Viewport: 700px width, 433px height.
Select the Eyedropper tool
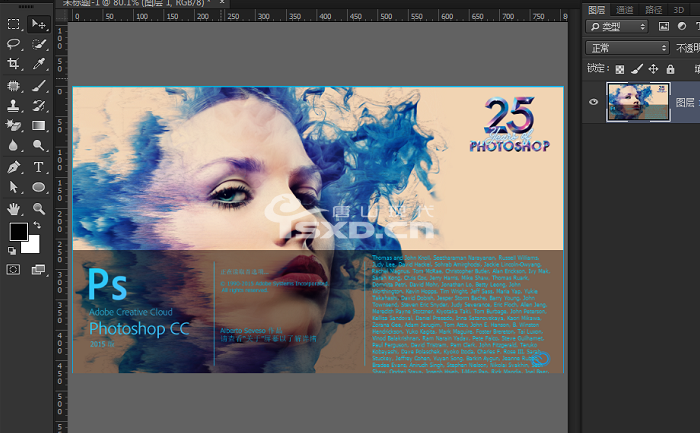(x=38, y=64)
